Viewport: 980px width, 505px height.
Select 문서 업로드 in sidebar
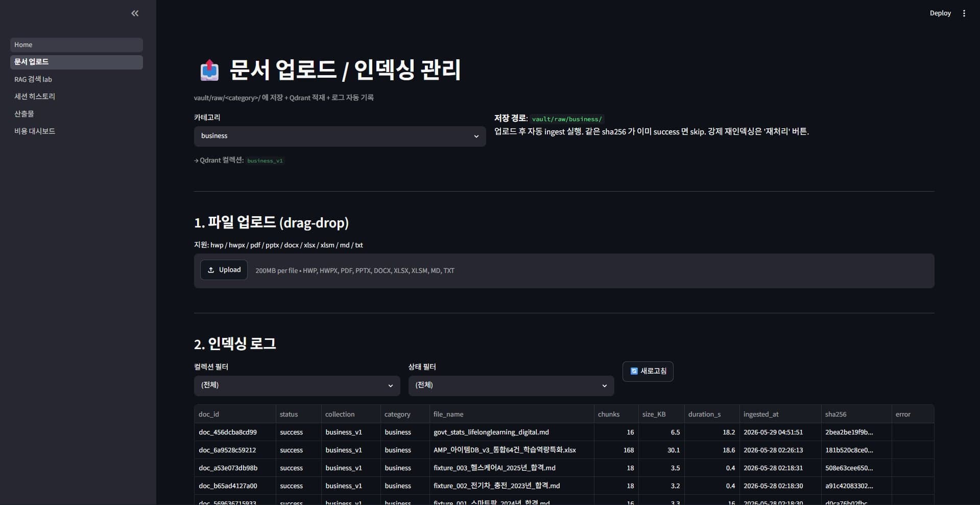(77, 62)
